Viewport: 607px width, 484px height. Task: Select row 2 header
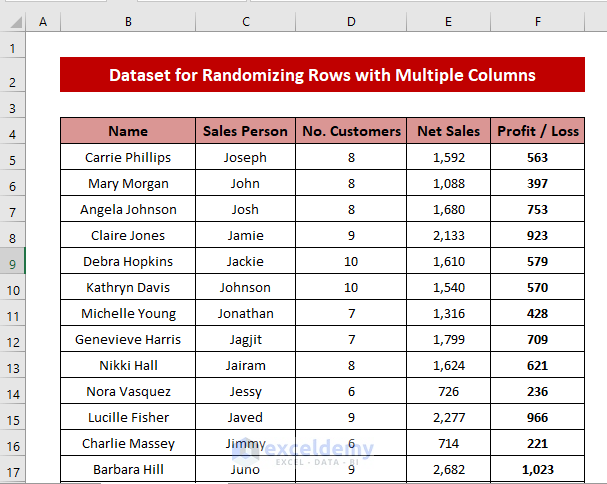coord(12,75)
